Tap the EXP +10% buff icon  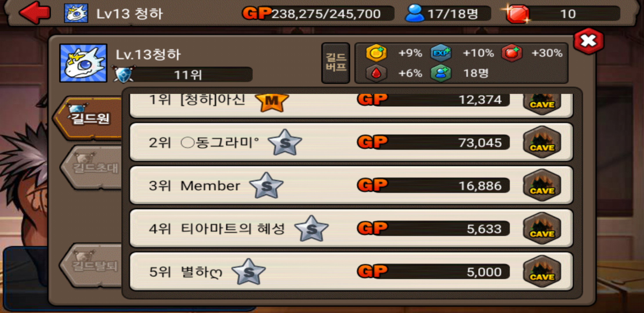click(x=441, y=53)
